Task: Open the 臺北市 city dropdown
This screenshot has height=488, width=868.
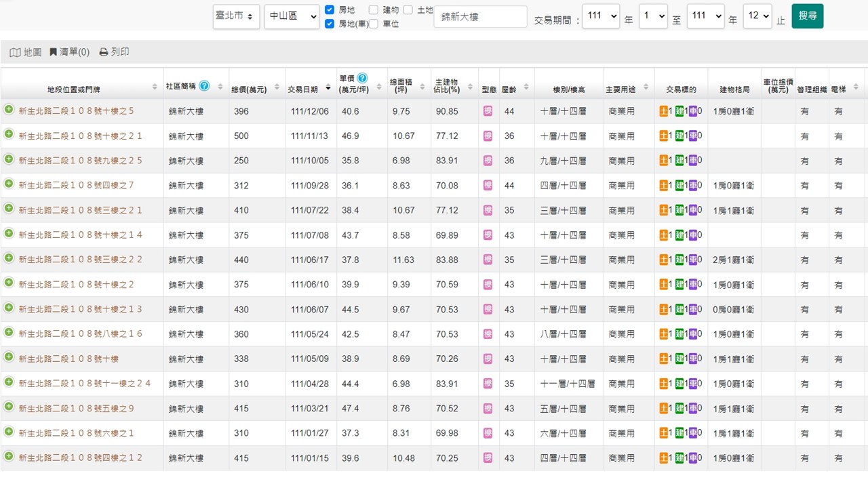Action: coord(236,16)
